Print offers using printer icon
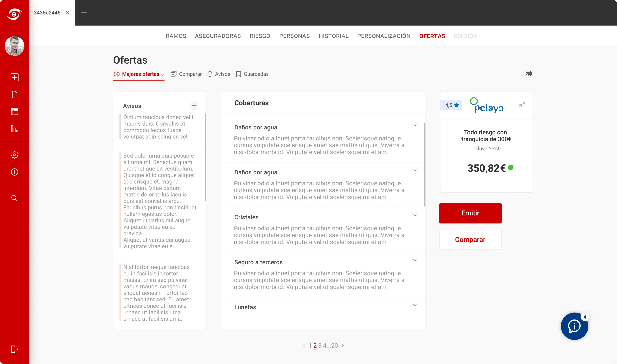Screen dimensions: 617x364 529,74
